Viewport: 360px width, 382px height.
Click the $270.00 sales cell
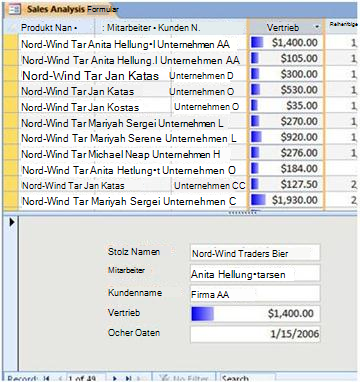click(x=286, y=121)
